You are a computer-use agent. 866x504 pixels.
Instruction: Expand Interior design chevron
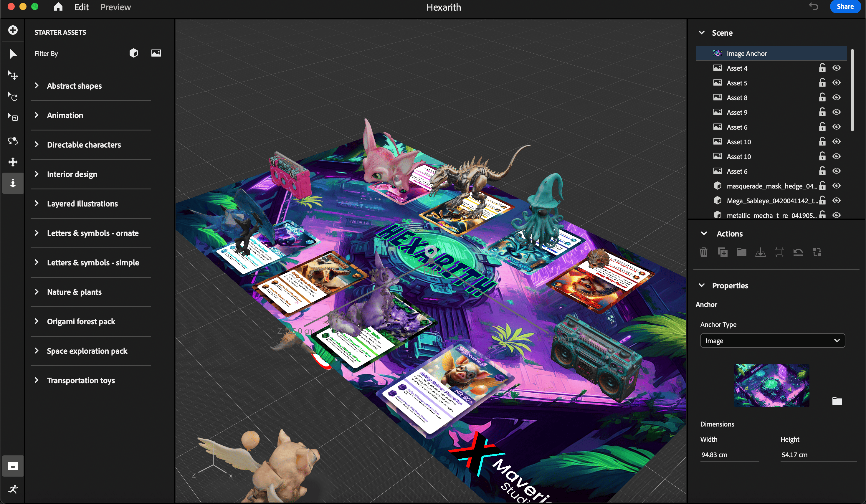coord(37,174)
